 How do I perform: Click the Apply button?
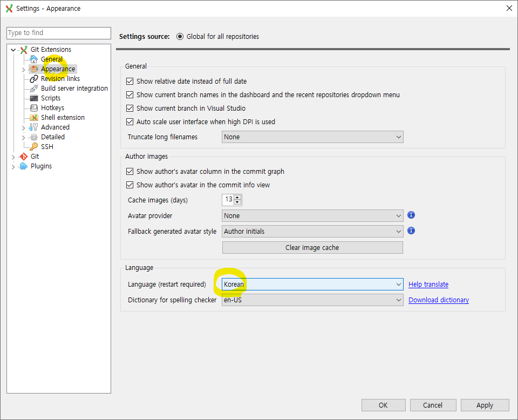(485, 405)
